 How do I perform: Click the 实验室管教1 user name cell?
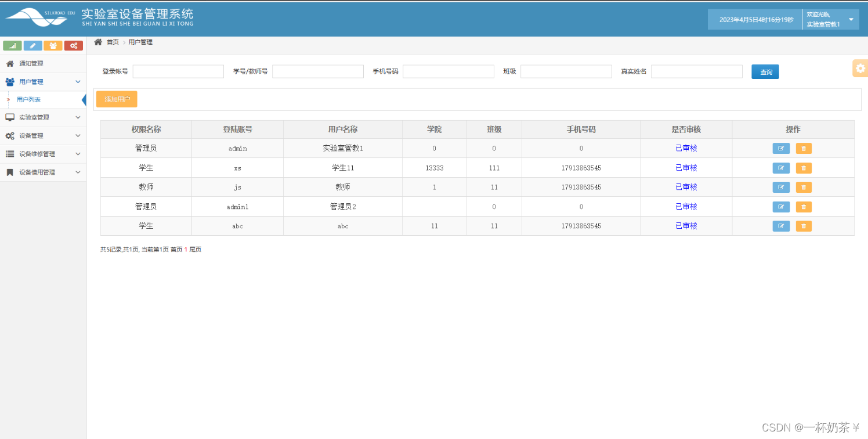tap(343, 148)
